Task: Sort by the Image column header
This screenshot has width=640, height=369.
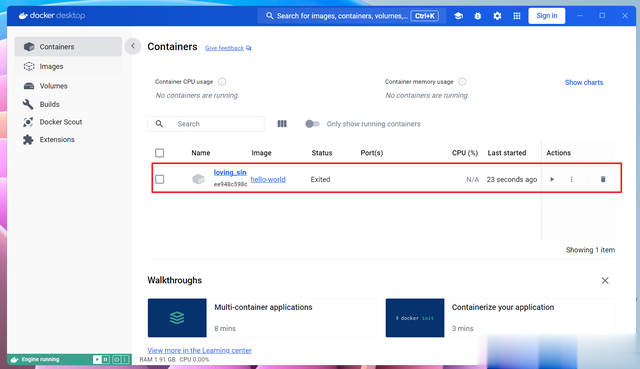Action: click(x=261, y=153)
